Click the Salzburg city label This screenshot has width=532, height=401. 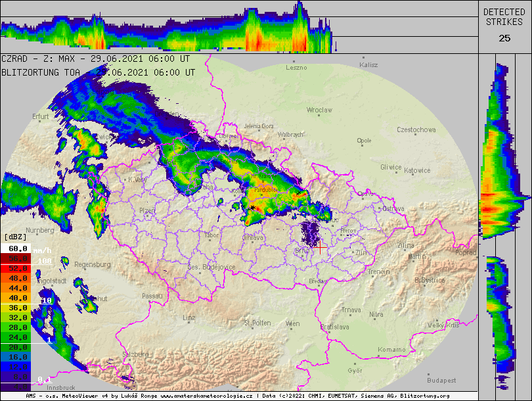[x=135, y=354]
